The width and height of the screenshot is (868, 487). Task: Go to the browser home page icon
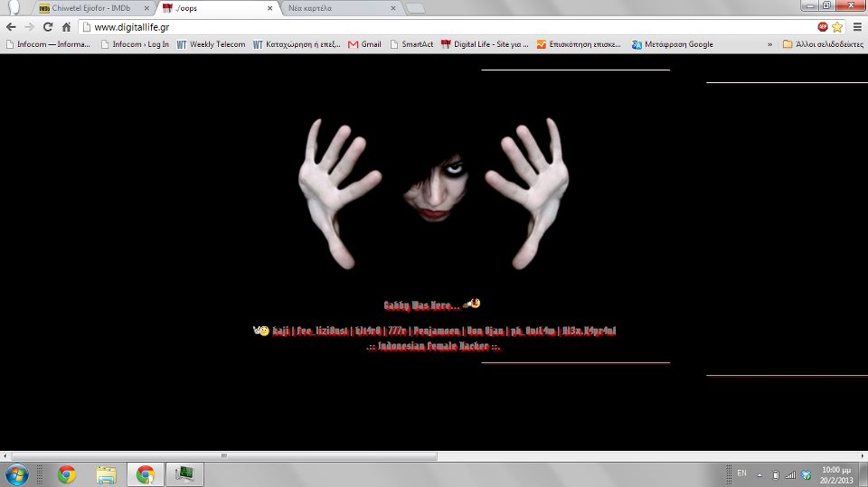[x=66, y=27]
